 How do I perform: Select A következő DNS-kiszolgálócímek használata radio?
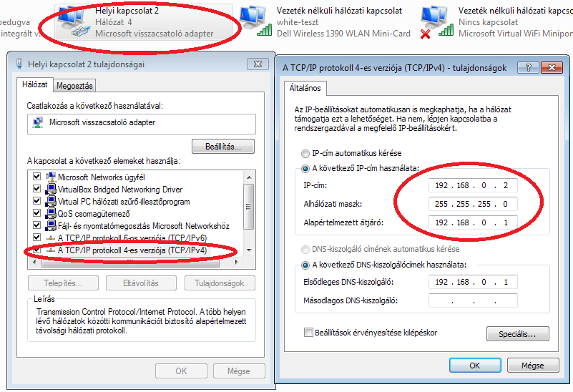click(305, 265)
